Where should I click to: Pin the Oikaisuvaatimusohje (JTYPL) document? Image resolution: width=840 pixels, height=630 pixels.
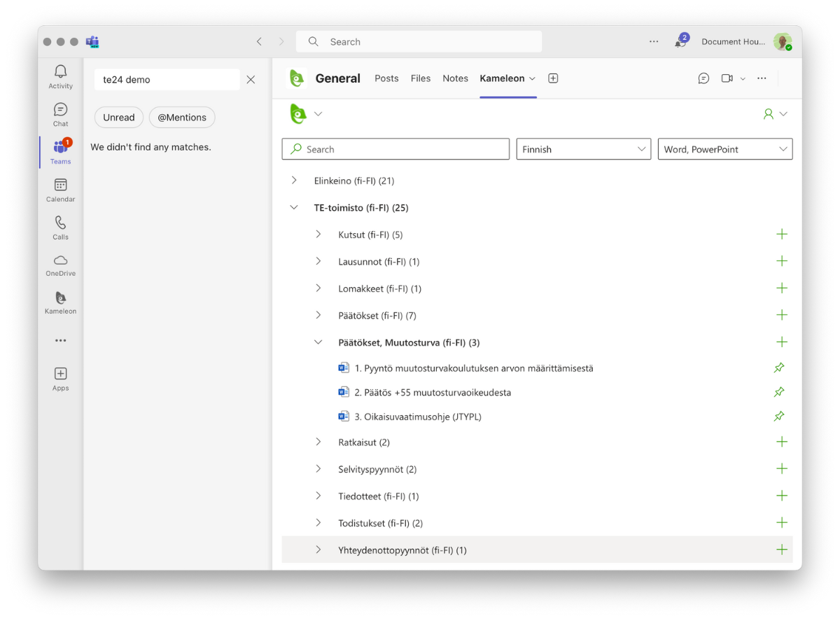[779, 416]
